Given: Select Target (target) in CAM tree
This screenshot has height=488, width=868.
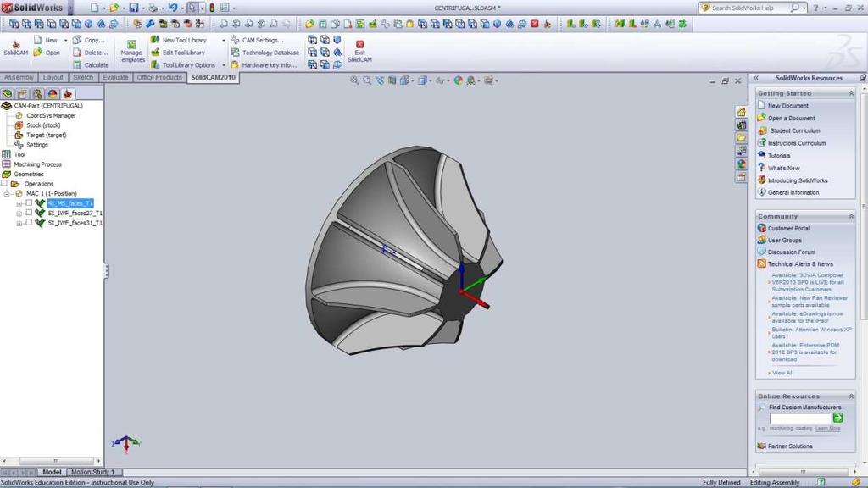Looking at the screenshot, I should point(46,135).
